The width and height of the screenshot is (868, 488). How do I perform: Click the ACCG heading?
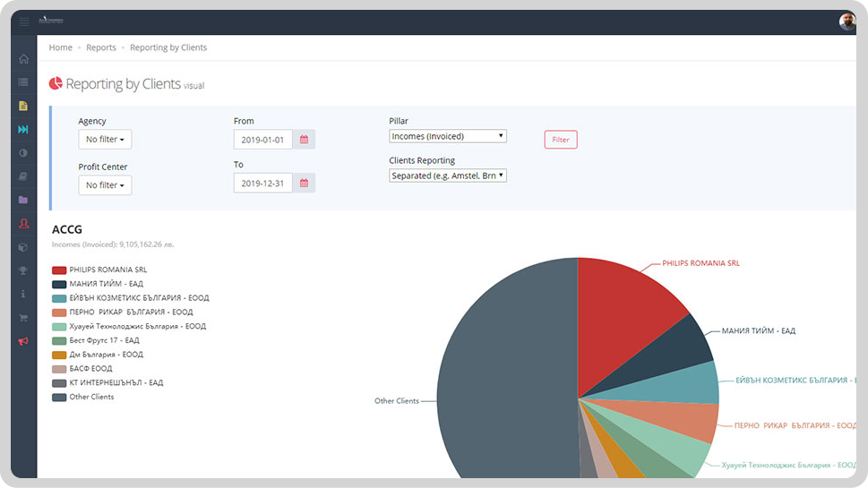point(67,229)
